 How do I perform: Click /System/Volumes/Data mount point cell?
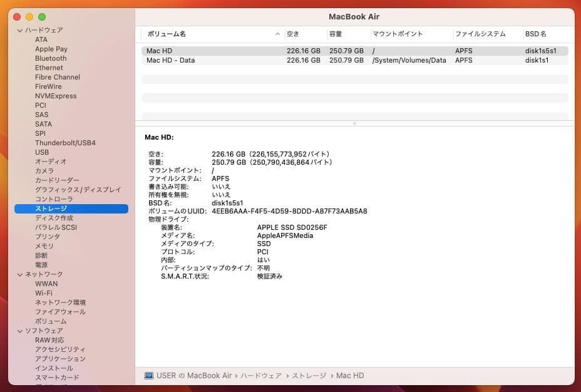click(x=409, y=60)
